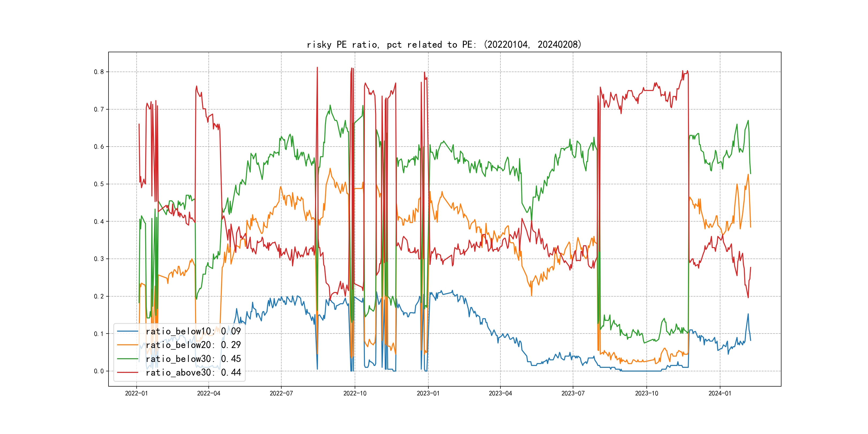Click the 2023-04 x-axis tick label

[x=500, y=394]
